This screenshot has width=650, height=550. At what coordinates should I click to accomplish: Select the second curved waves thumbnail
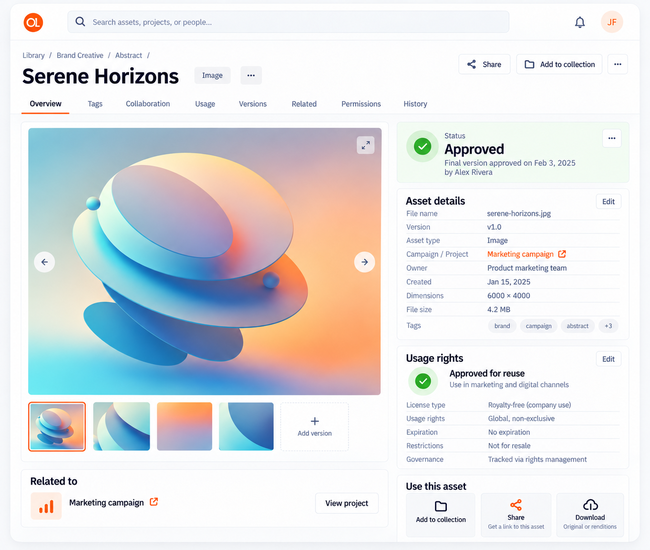(121, 426)
